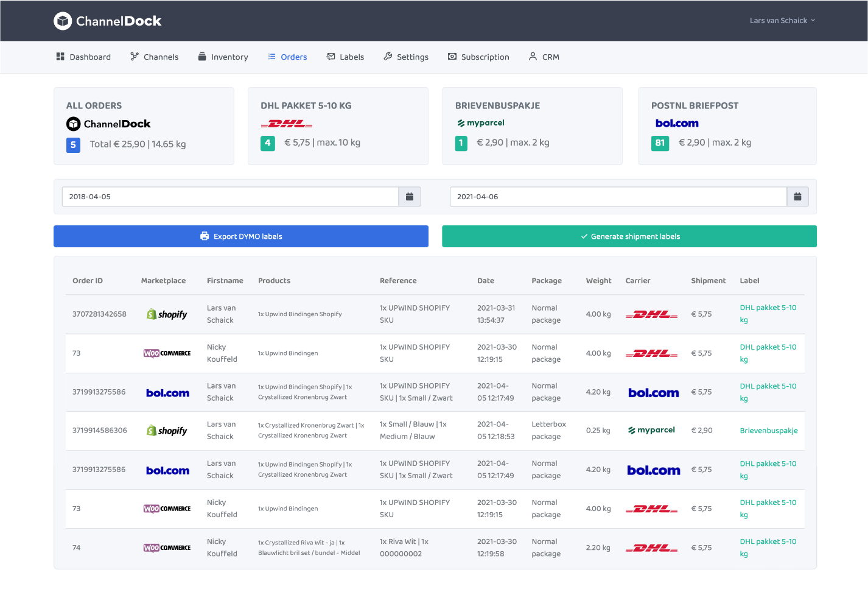Click the Date column header
This screenshot has width=868, height=592.
(x=486, y=281)
